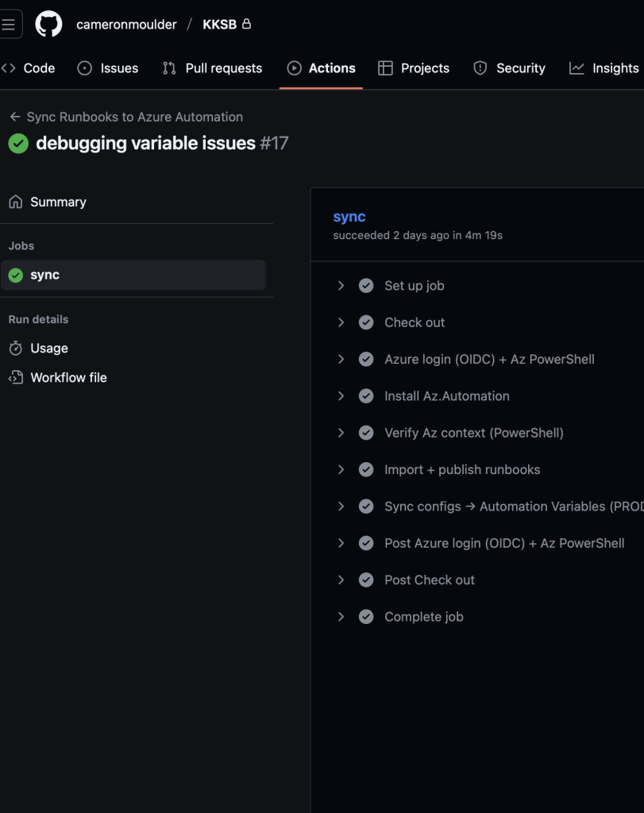Click the Summary home icon
This screenshot has width=644, height=813.
(15, 202)
